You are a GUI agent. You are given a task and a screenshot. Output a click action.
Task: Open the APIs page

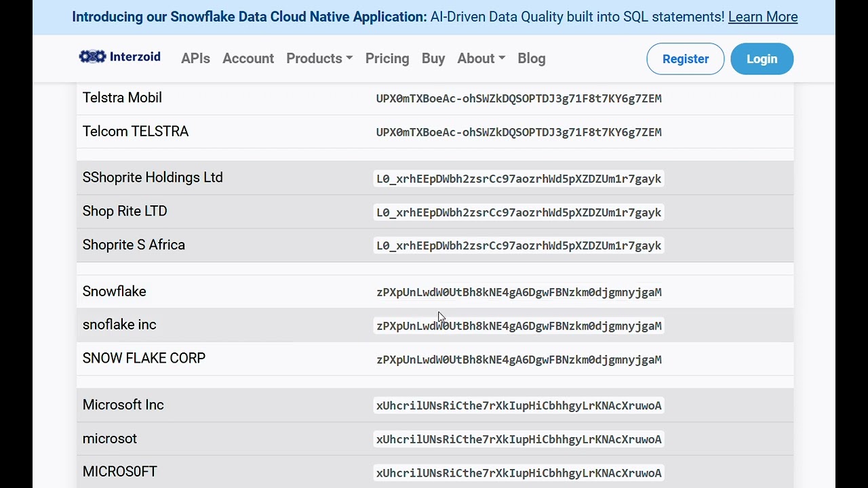coord(195,58)
